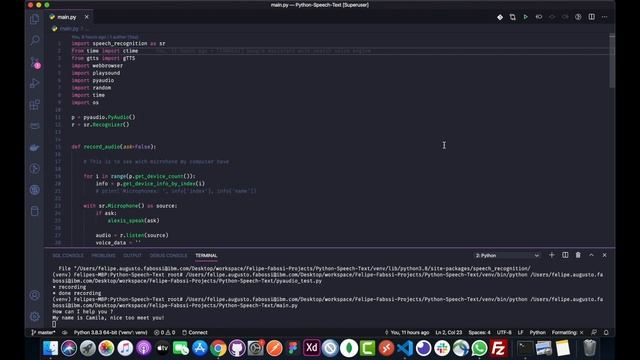Open editor More Actions ellipsis
Screen dimensions: 640x360
tap(604, 17)
